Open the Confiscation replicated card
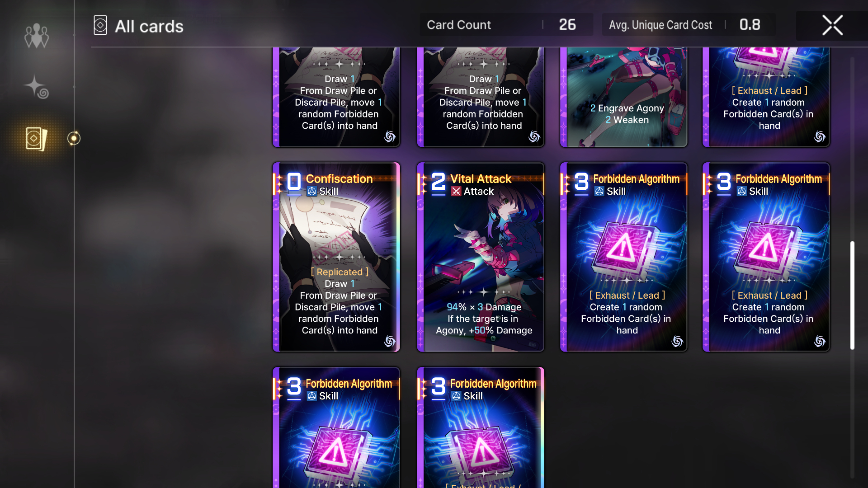The width and height of the screenshot is (868, 488). click(336, 257)
